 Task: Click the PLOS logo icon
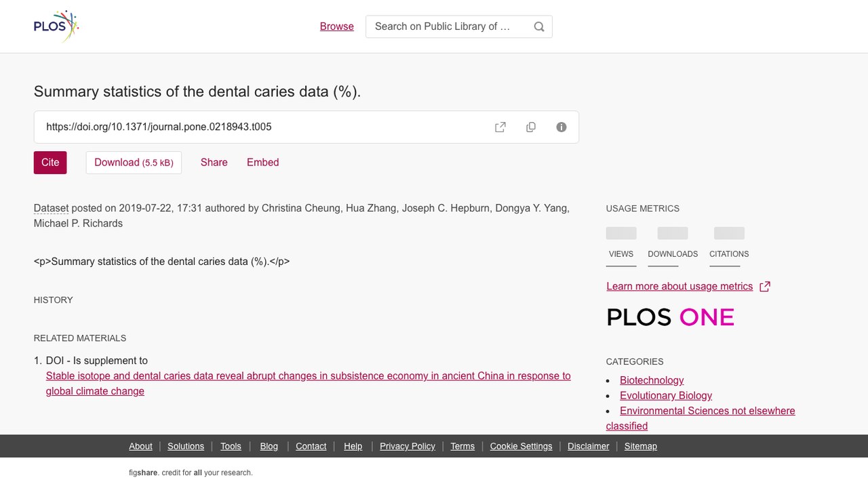[56, 26]
